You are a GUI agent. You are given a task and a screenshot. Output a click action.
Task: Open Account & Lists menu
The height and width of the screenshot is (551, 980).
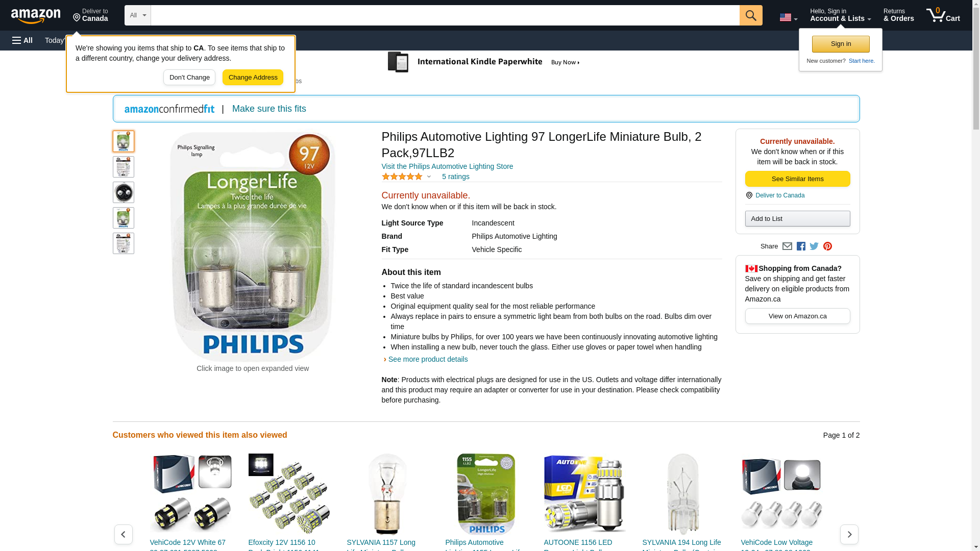840,15
